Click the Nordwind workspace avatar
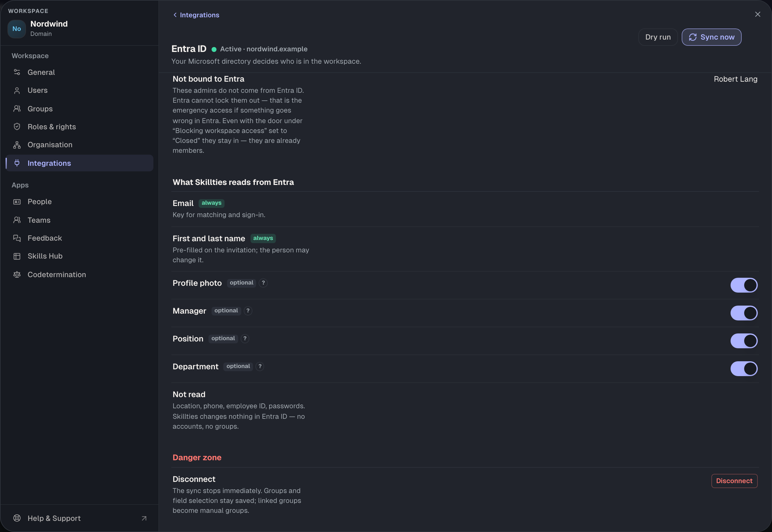 17,29
